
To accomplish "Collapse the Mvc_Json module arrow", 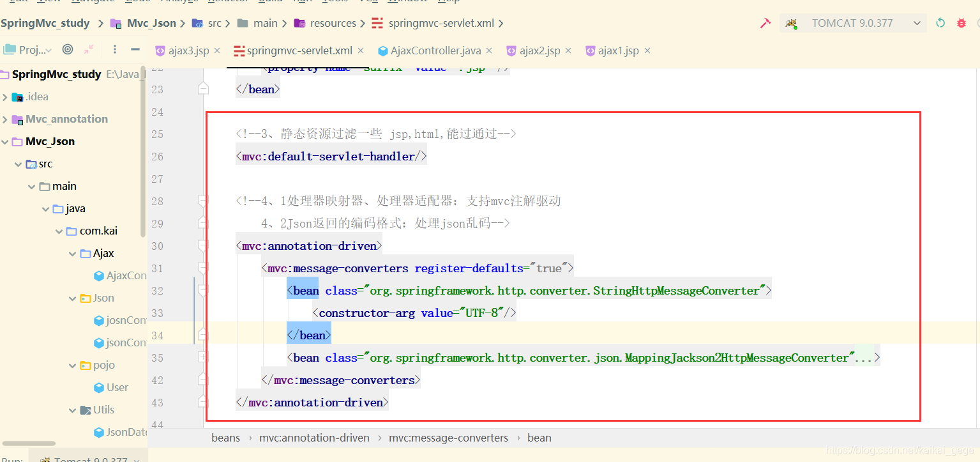I will 5,142.
